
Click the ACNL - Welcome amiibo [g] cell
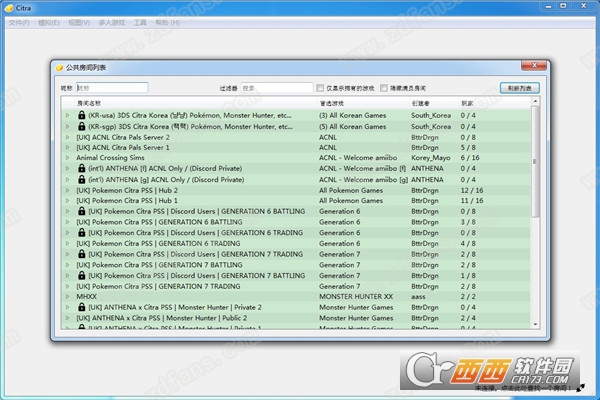[364, 179]
